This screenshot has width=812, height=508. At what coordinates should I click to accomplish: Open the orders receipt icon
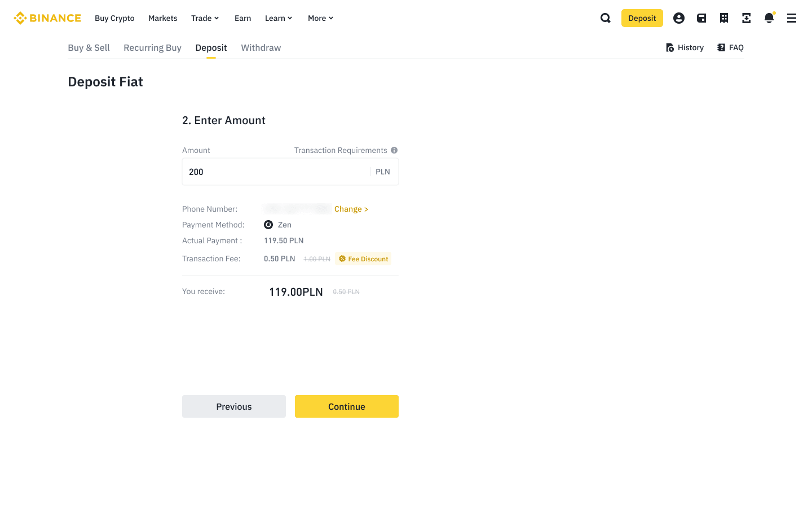[724, 18]
